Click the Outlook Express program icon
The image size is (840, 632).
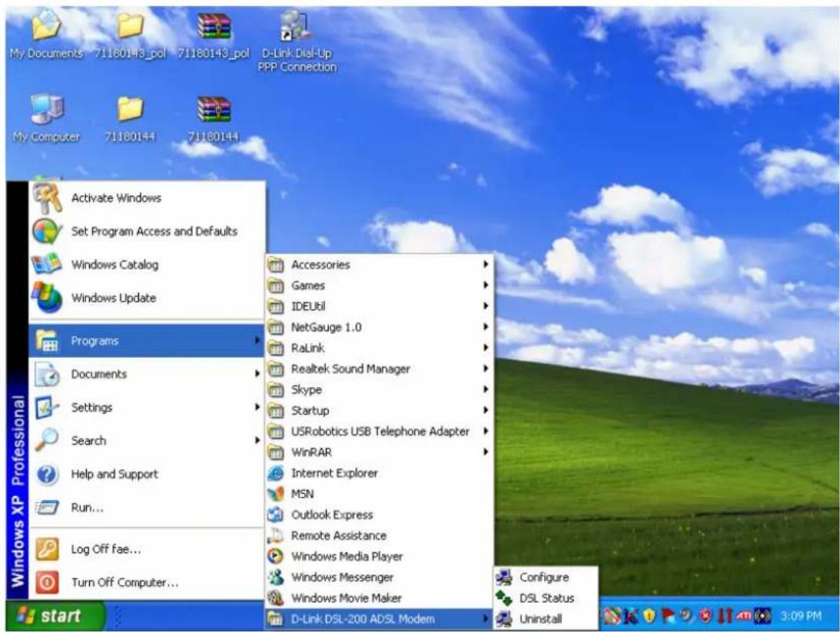275,515
